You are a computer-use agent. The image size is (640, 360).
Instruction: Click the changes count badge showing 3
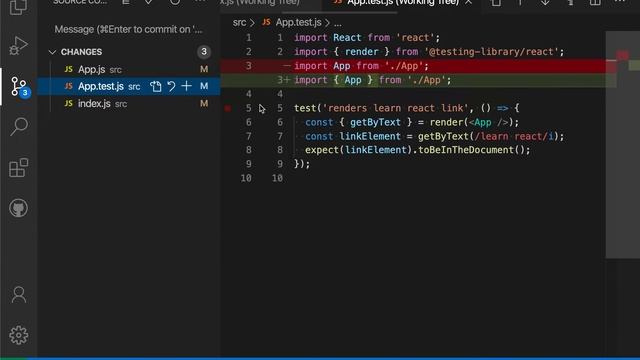click(x=204, y=51)
